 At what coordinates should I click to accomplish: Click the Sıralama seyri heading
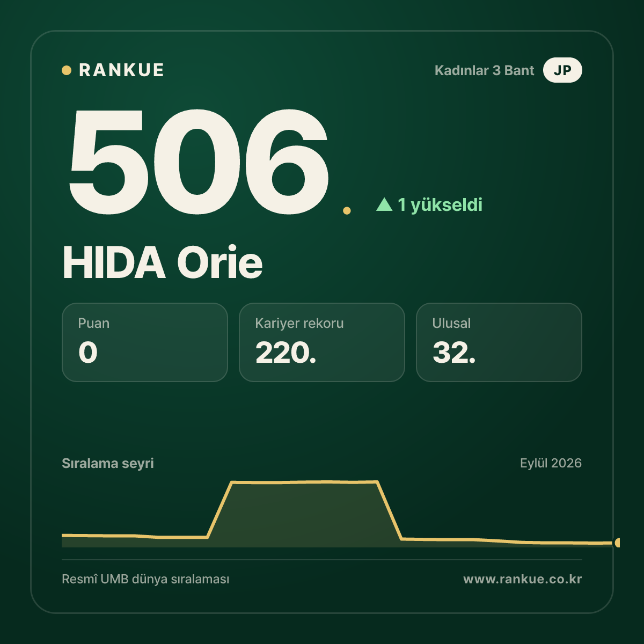[108, 463]
